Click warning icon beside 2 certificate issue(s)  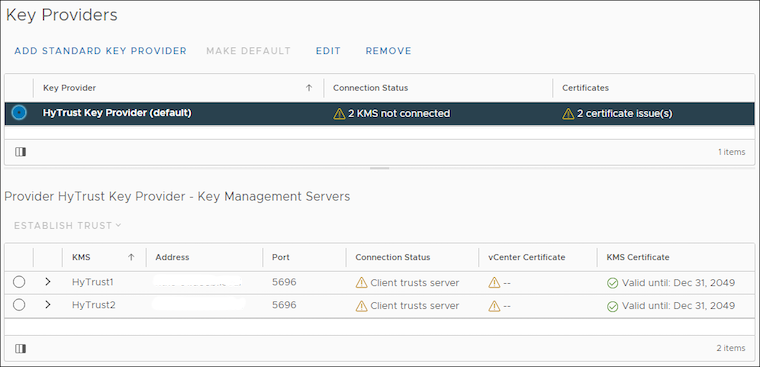(x=568, y=113)
